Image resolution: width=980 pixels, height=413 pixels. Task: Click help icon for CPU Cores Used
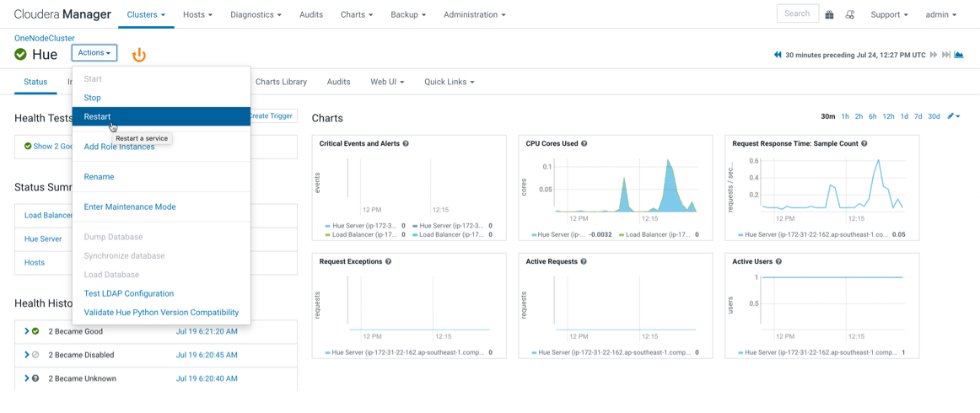[x=584, y=143]
